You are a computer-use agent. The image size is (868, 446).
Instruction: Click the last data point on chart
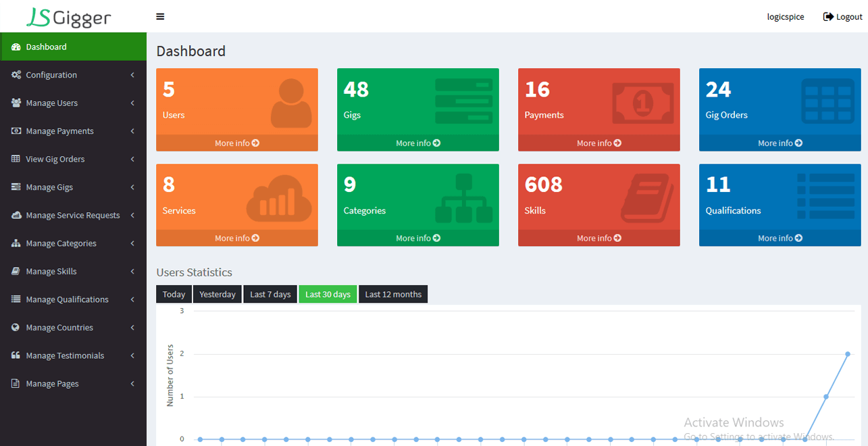click(847, 354)
